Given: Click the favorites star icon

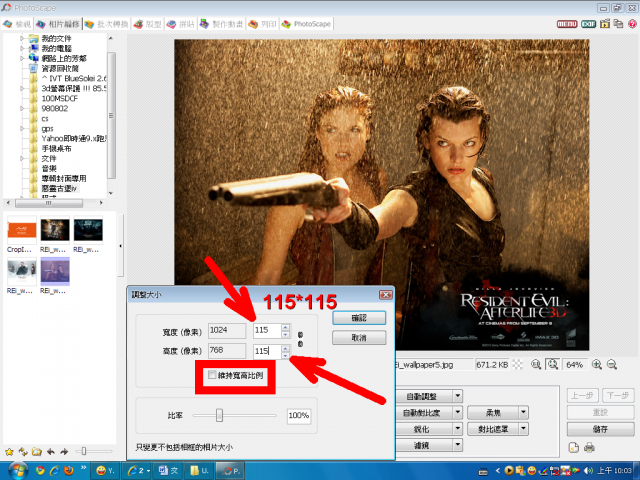Looking at the screenshot, I should tap(9, 452).
